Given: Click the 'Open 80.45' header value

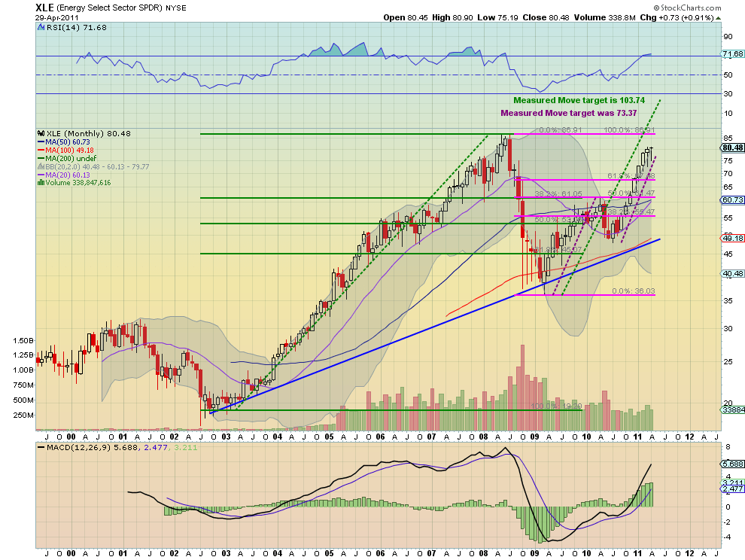Looking at the screenshot, I should [406, 17].
